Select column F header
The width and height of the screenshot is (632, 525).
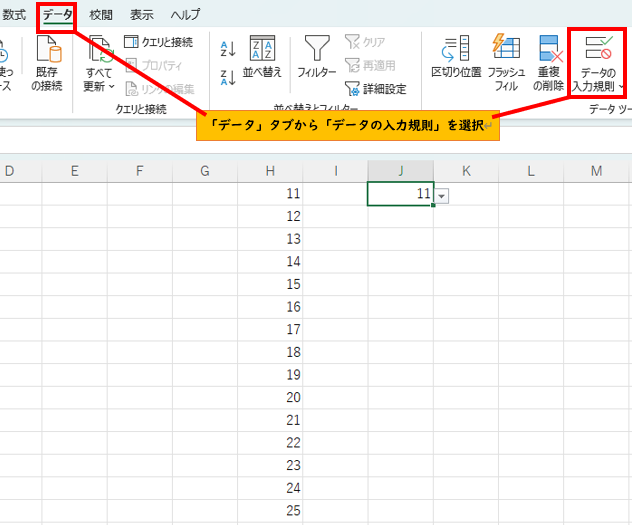140,171
